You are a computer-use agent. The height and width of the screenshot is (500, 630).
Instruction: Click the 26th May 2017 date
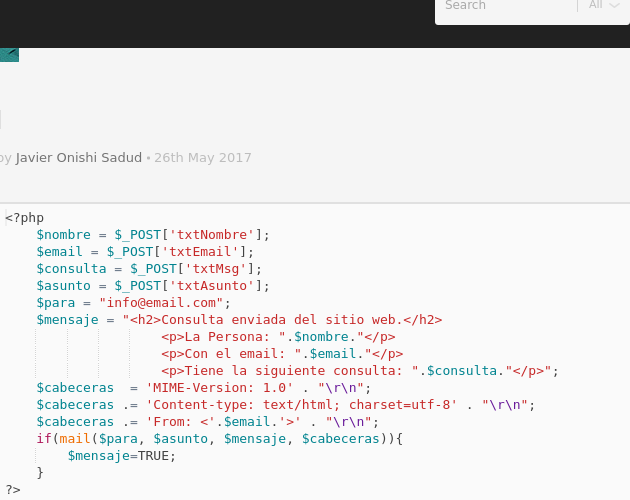tap(203, 158)
